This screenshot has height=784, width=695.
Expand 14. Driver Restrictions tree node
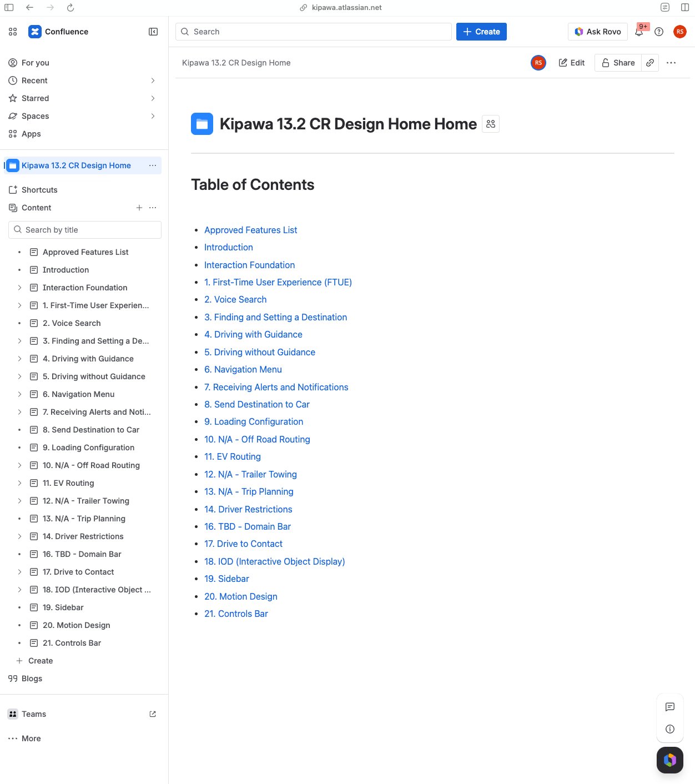(x=19, y=536)
